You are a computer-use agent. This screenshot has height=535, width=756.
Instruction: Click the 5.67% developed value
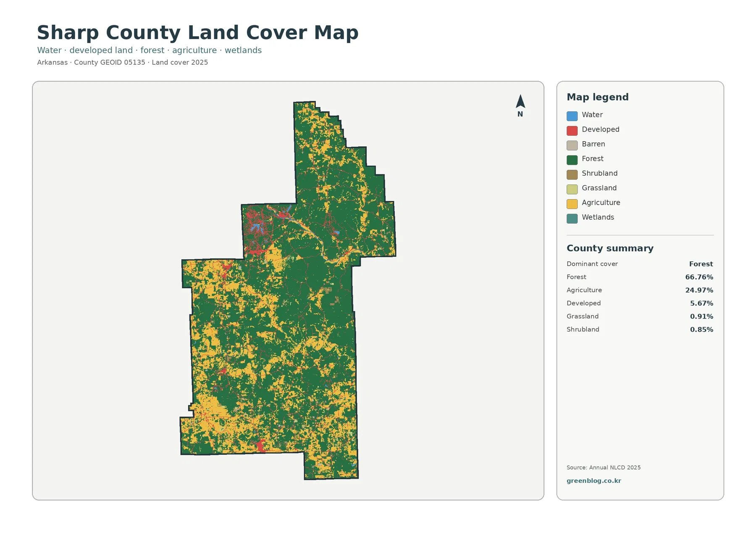pos(701,303)
